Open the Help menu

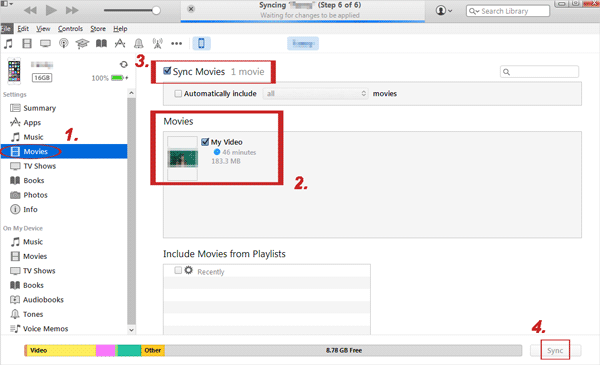click(120, 29)
